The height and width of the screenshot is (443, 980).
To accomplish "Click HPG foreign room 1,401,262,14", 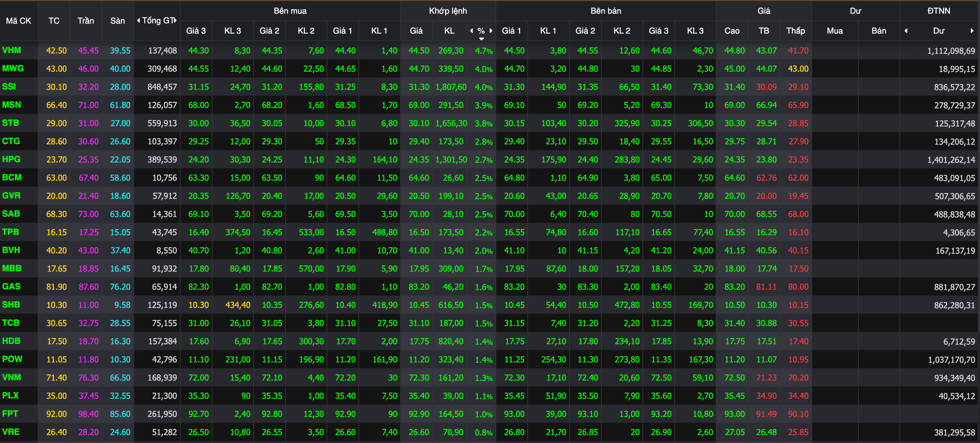I will coord(951,160).
